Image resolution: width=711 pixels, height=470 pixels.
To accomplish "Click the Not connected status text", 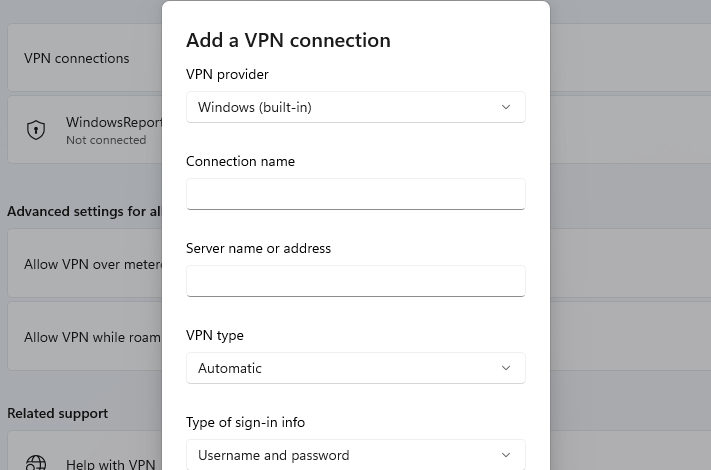I will pos(106,140).
